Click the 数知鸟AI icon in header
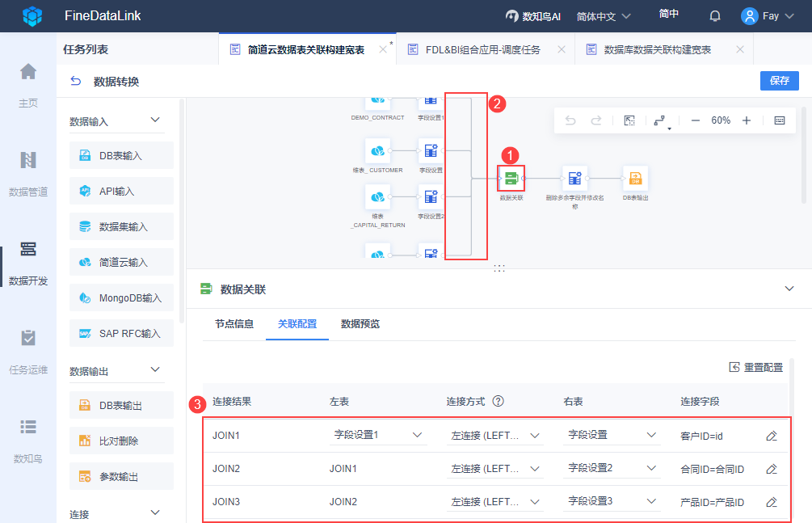812x523 pixels. 511,16
